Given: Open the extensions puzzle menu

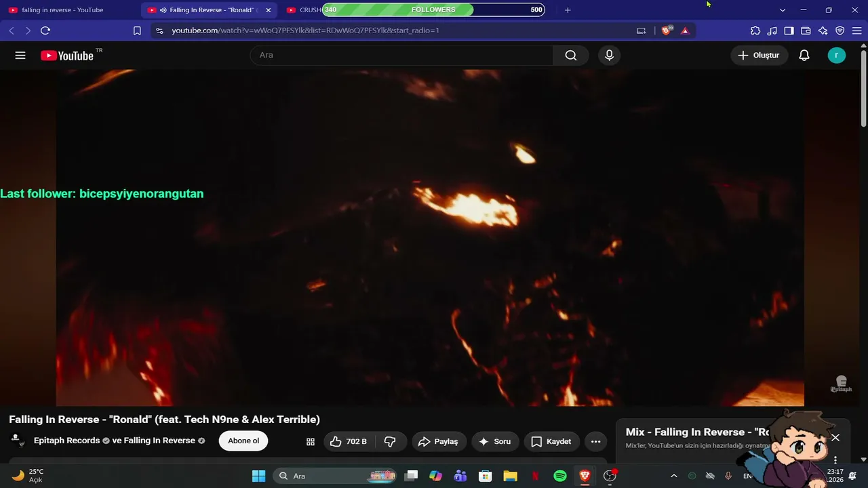Looking at the screenshot, I should pyautogui.click(x=755, y=30).
